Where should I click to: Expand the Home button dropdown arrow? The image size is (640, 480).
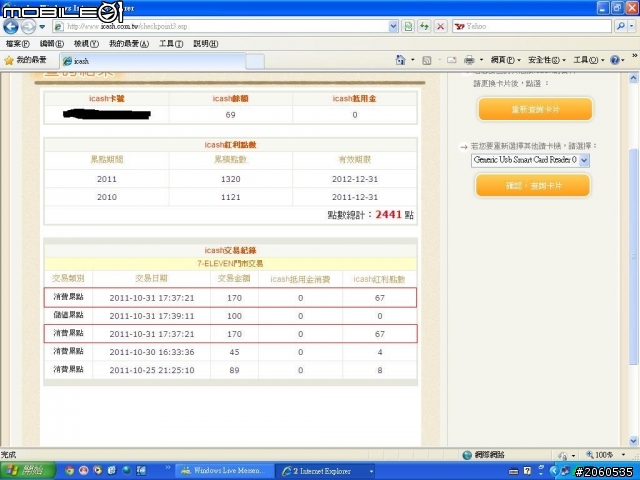click(x=413, y=60)
